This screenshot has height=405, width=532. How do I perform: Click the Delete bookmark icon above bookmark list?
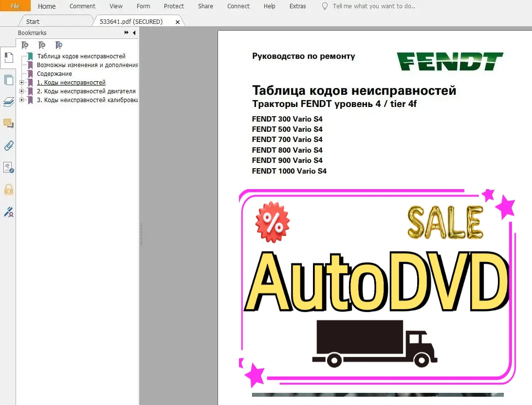click(x=24, y=45)
